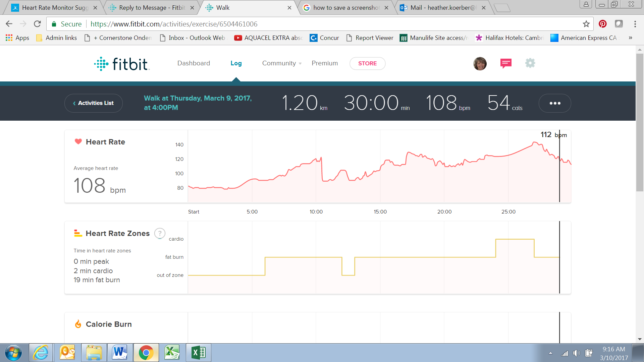Click the Fitbit messages notification icon
The height and width of the screenshot is (362, 644).
[506, 63]
